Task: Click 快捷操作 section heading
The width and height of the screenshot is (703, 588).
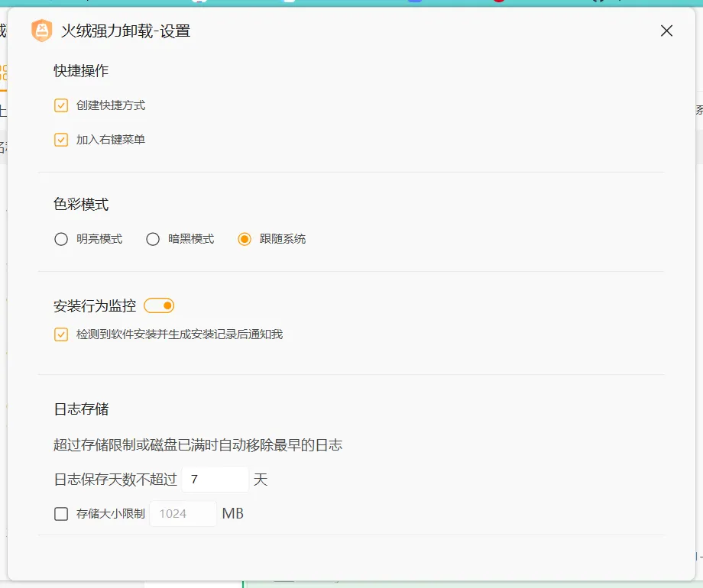Action: [x=81, y=71]
